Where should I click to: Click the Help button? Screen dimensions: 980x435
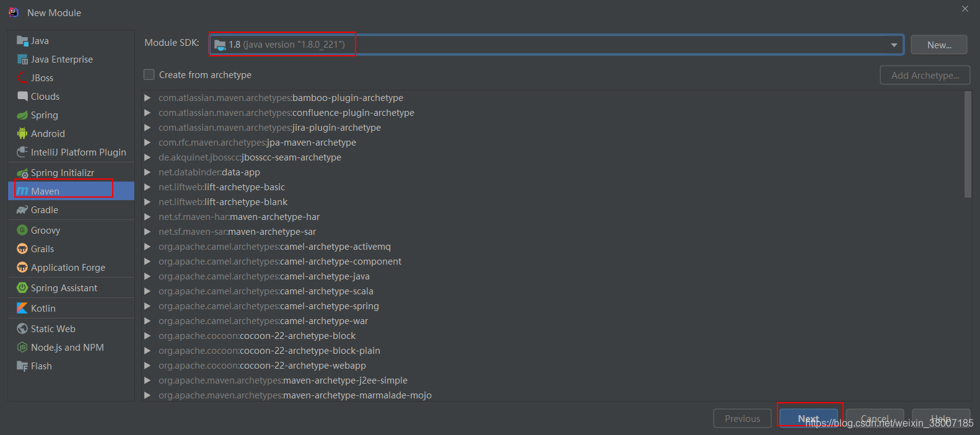[941, 418]
